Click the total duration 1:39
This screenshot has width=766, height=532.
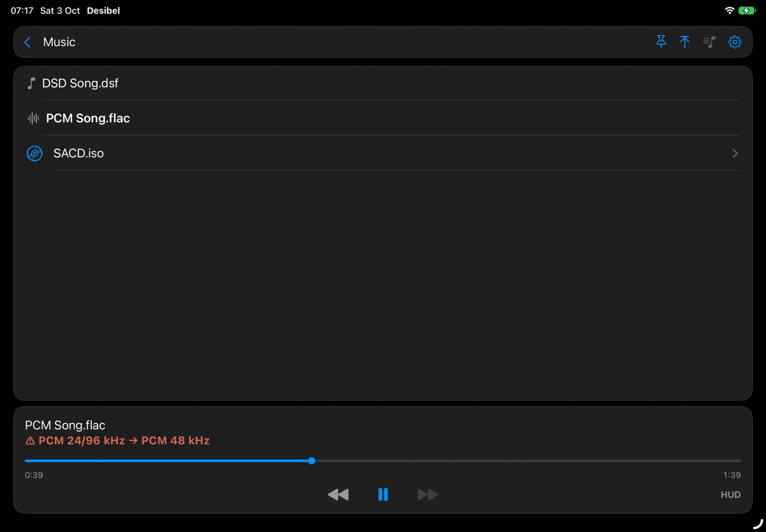[x=732, y=475]
